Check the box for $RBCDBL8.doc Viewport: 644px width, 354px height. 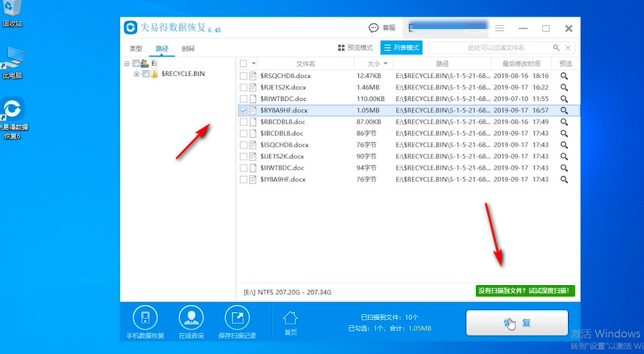(x=243, y=122)
